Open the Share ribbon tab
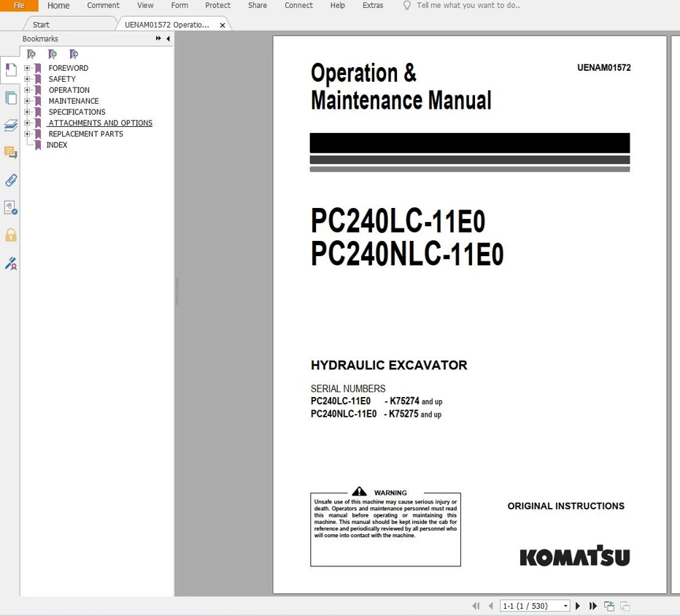 point(257,6)
